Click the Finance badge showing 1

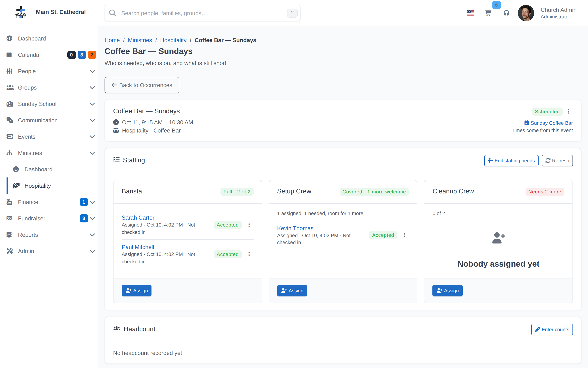pyautogui.click(x=84, y=202)
